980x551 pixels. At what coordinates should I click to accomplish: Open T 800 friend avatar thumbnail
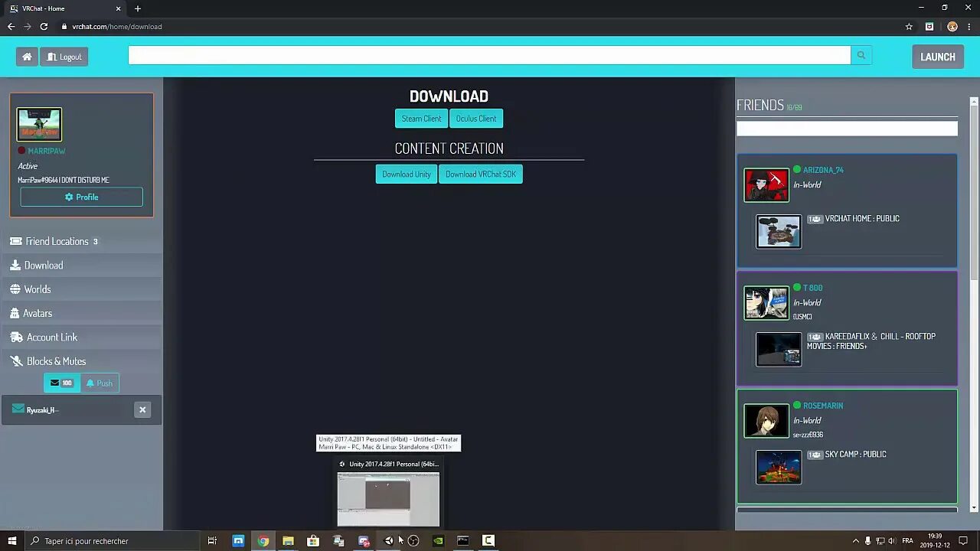(x=766, y=303)
